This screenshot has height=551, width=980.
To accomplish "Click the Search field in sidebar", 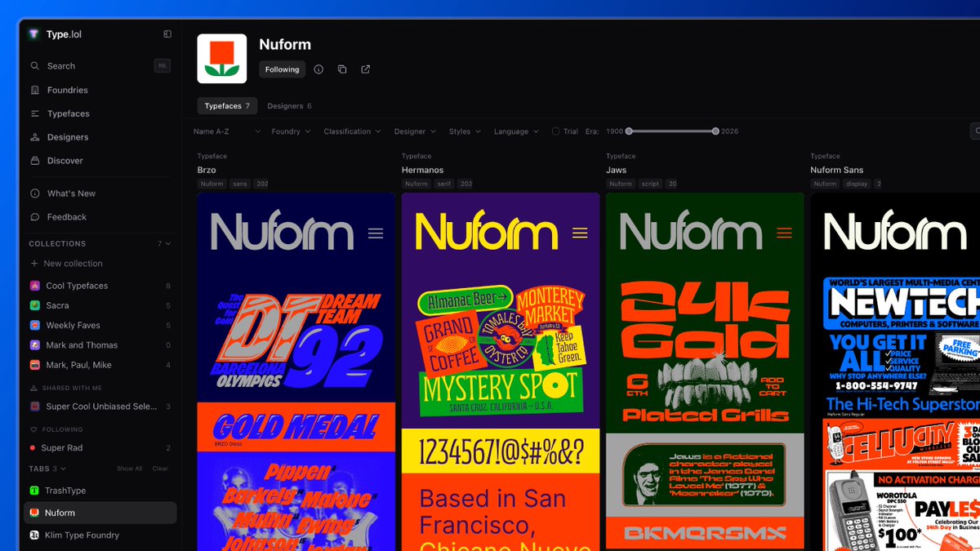I will pyautogui.click(x=100, y=66).
